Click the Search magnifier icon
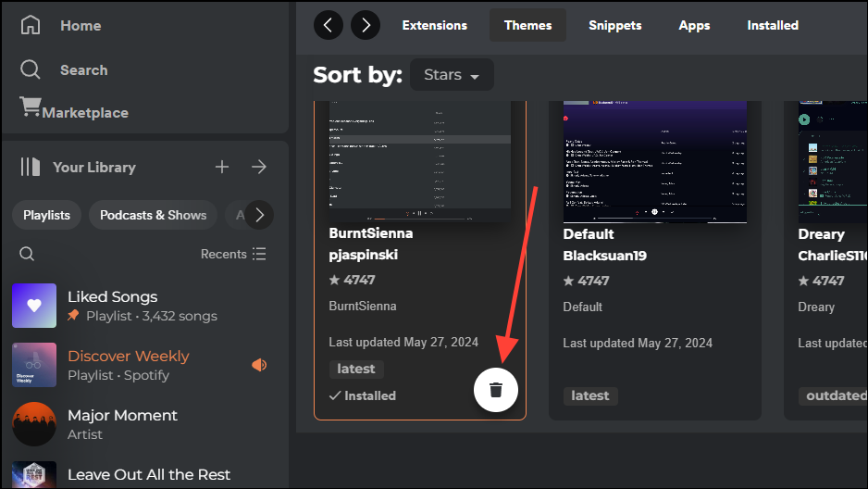Viewport: 868px width, 489px height. 30,69
